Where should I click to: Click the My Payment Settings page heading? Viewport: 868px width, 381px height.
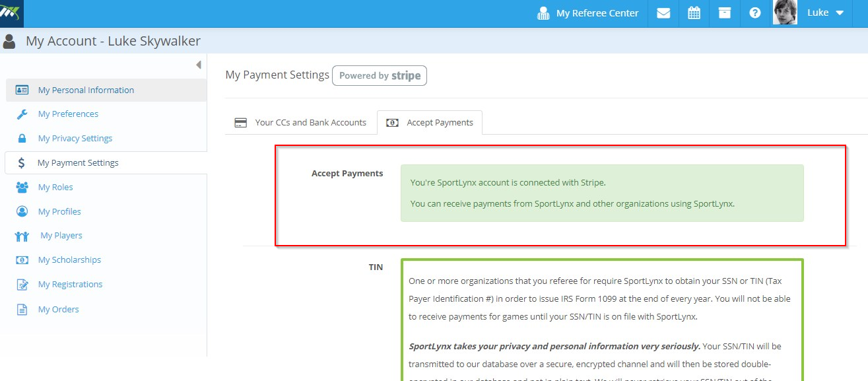pos(277,75)
